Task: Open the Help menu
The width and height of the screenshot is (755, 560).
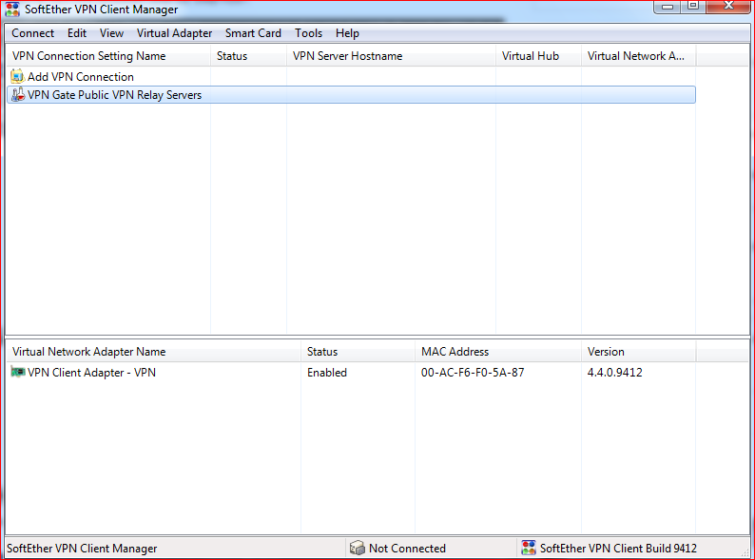Action: click(x=347, y=33)
